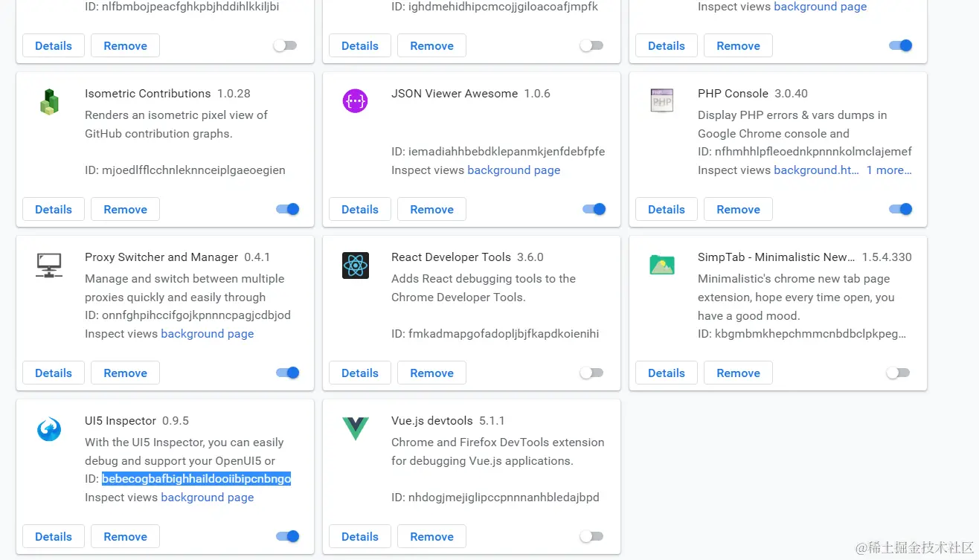
Task: Remove the JSON Viewer Awesome extension
Action: pos(431,209)
